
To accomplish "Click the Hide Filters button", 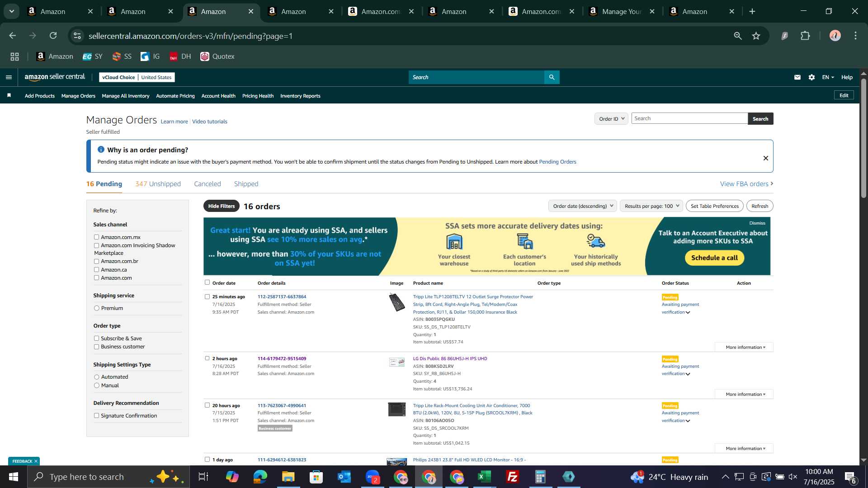I will (222, 206).
